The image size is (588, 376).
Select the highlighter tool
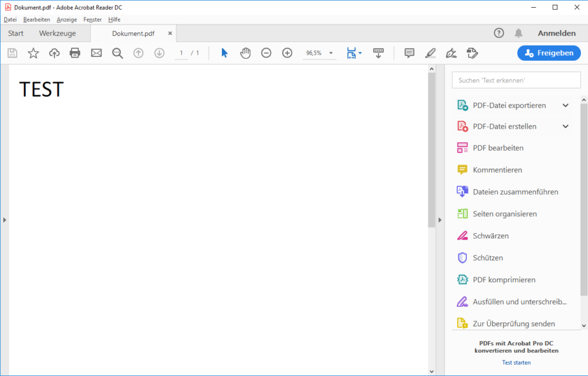[x=430, y=53]
